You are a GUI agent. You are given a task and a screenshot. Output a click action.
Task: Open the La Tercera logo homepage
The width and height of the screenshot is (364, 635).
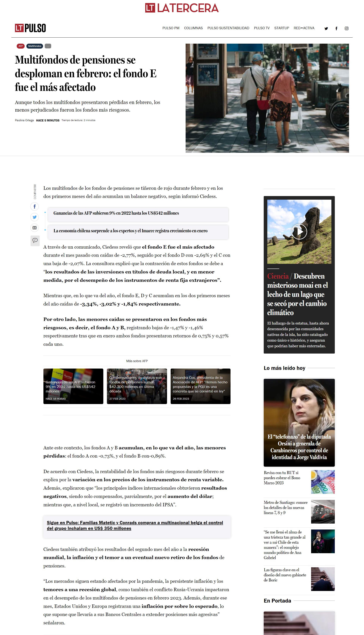182,8
